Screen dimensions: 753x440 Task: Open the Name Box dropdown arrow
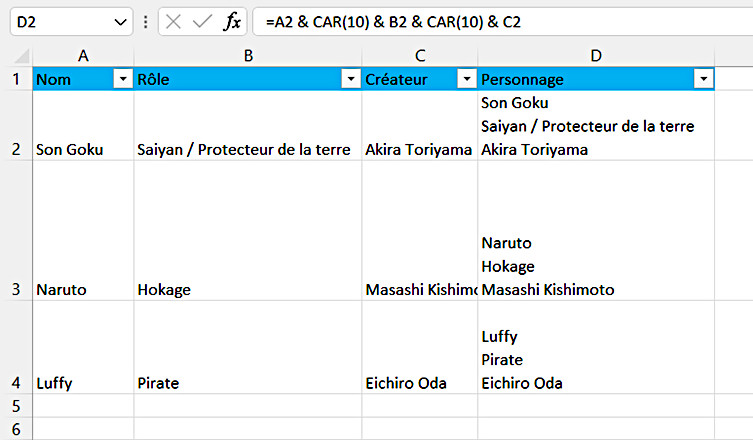[x=121, y=22]
